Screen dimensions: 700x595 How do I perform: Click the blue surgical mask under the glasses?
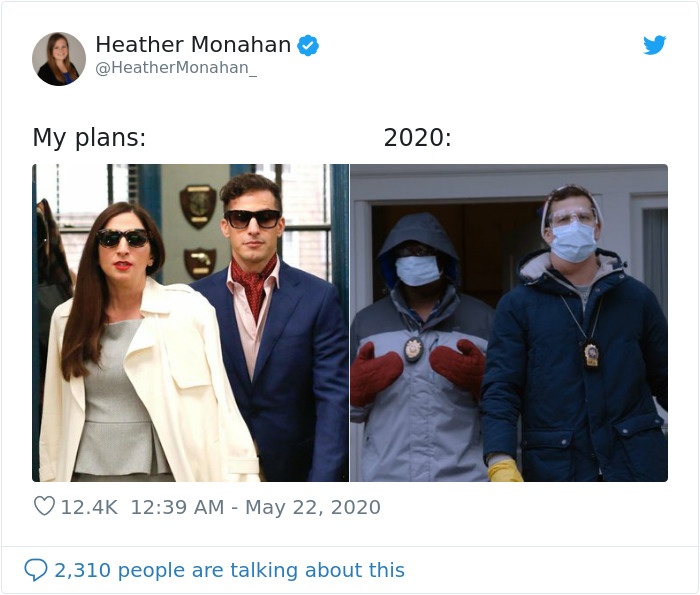573,241
